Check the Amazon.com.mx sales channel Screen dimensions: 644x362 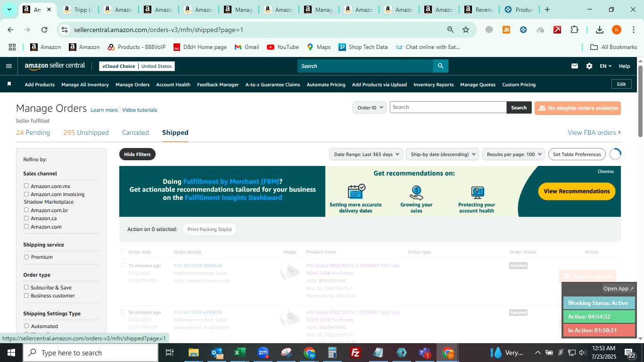26,186
